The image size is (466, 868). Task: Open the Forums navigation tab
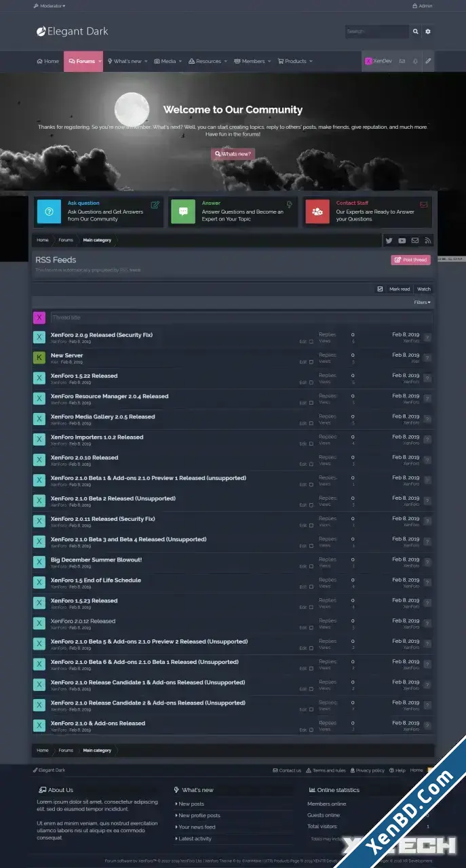tap(81, 61)
